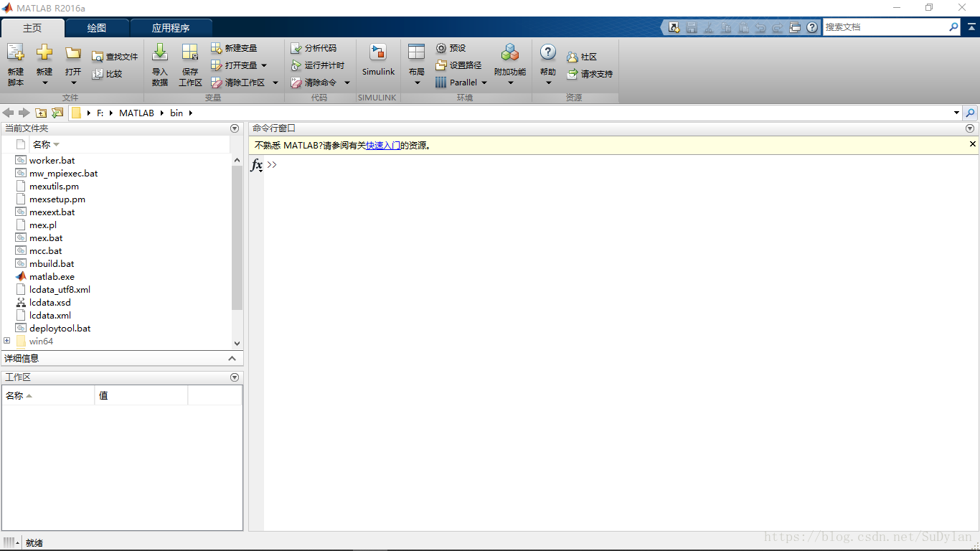This screenshot has height=551, width=980.
Task: Click the back arrow in address bar
Action: 9,113
